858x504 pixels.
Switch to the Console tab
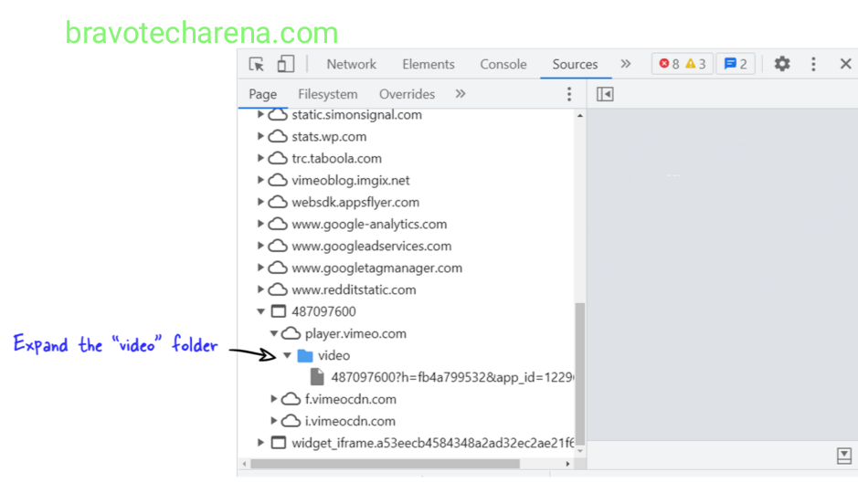[503, 64]
